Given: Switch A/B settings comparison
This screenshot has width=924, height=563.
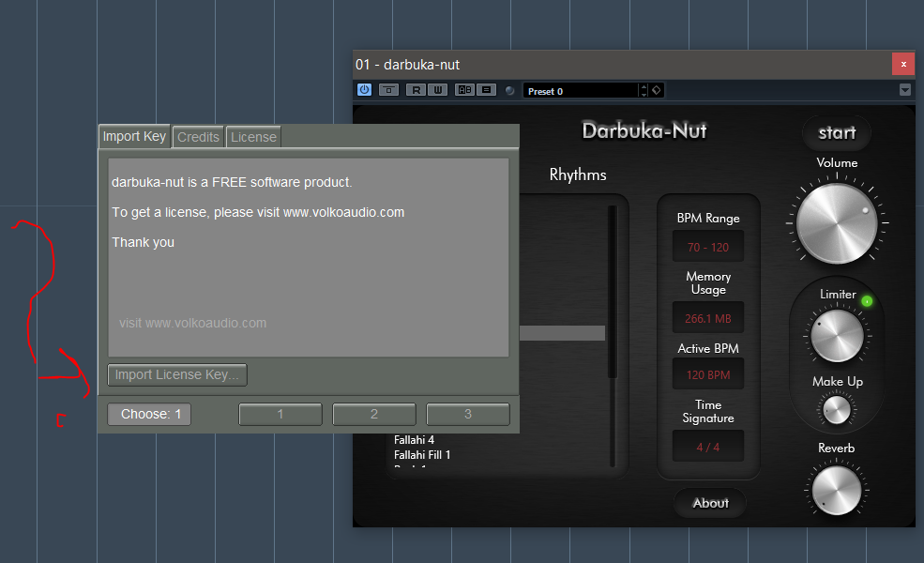Looking at the screenshot, I should (x=465, y=89).
